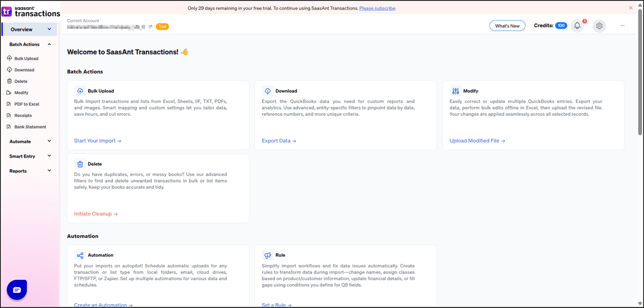
Task: Click the Please subscribe link
Action: (x=377, y=8)
